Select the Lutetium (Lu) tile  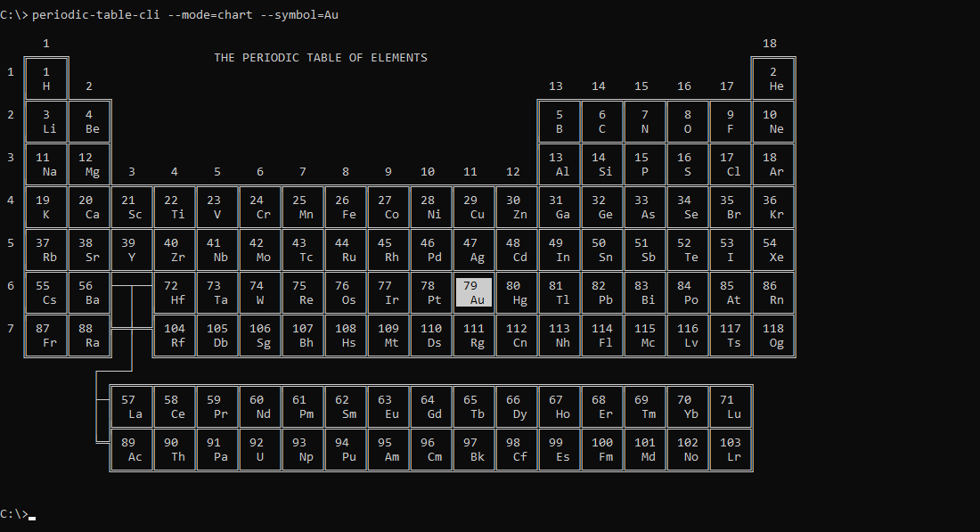point(731,406)
